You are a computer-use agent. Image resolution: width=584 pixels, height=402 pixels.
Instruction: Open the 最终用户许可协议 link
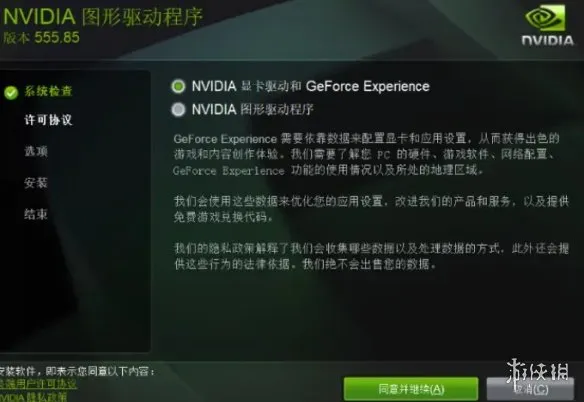(38, 384)
